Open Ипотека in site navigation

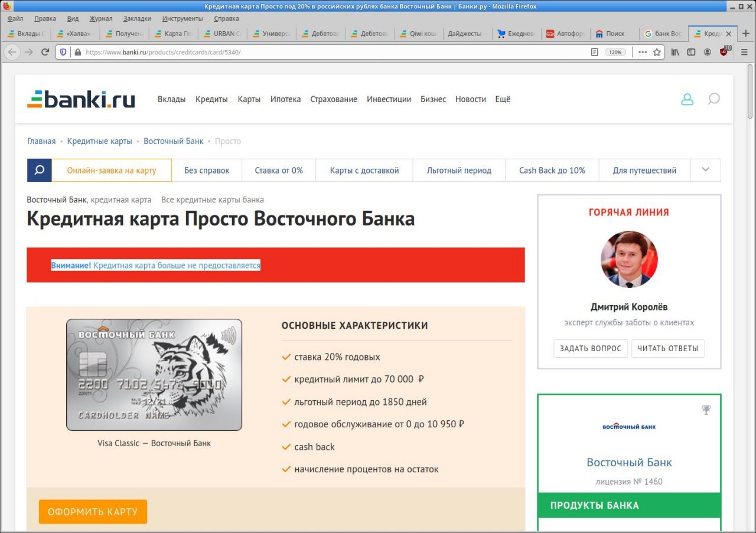(x=285, y=99)
